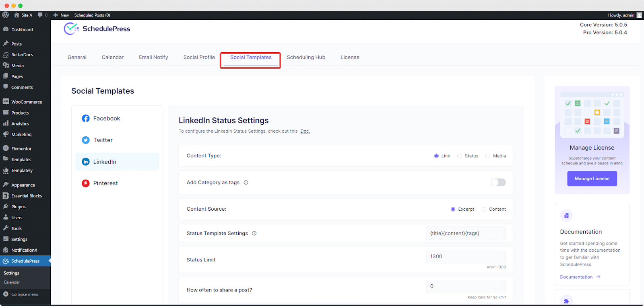This screenshot has width=644, height=306.
Task: Open the comments bubble icon in admin bar
Action: coord(40,15)
